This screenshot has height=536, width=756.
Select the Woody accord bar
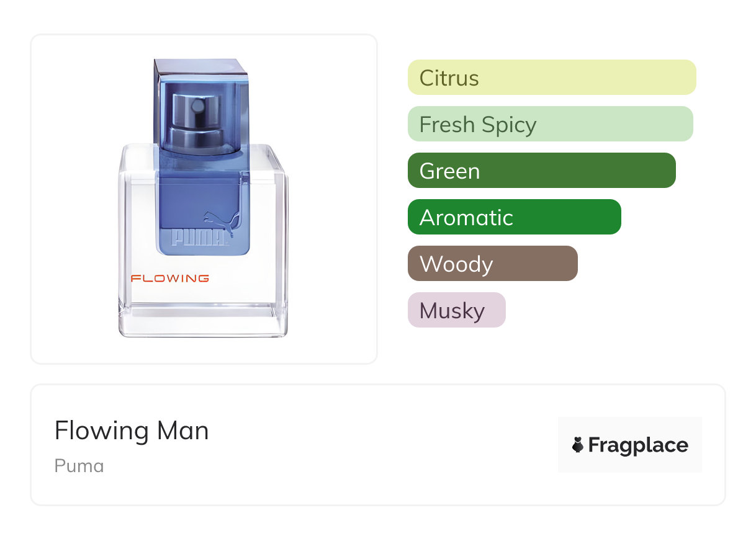click(x=492, y=264)
